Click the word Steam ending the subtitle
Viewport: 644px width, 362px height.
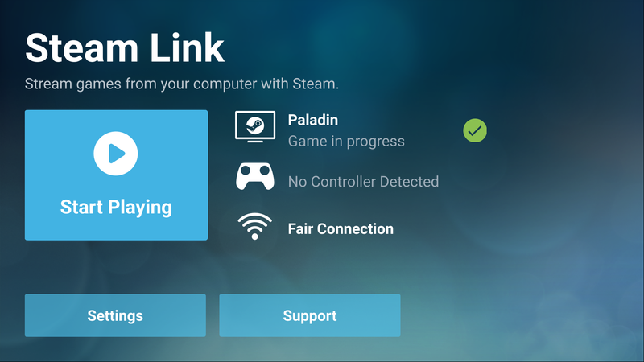pos(316,84)
